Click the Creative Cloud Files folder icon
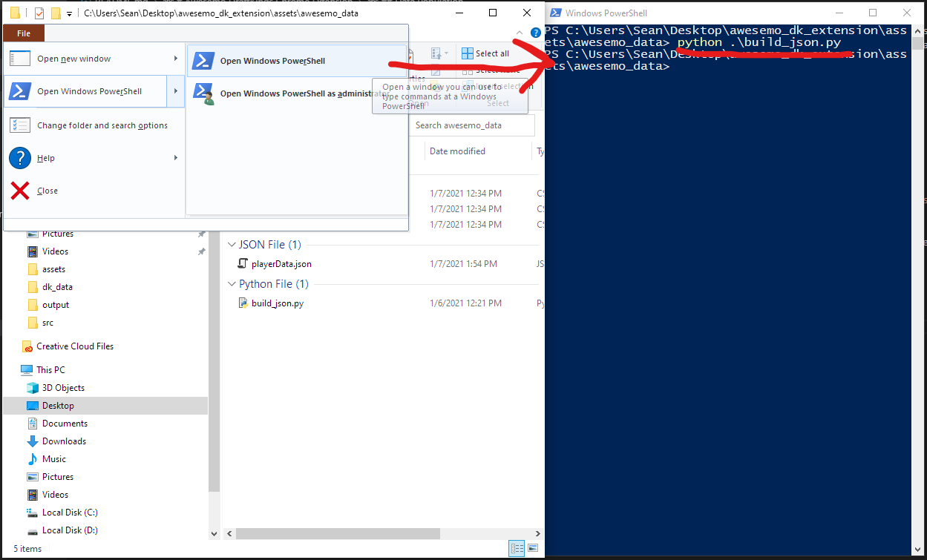The width and height of the screenshot is (927, 560). pos(27,346)
